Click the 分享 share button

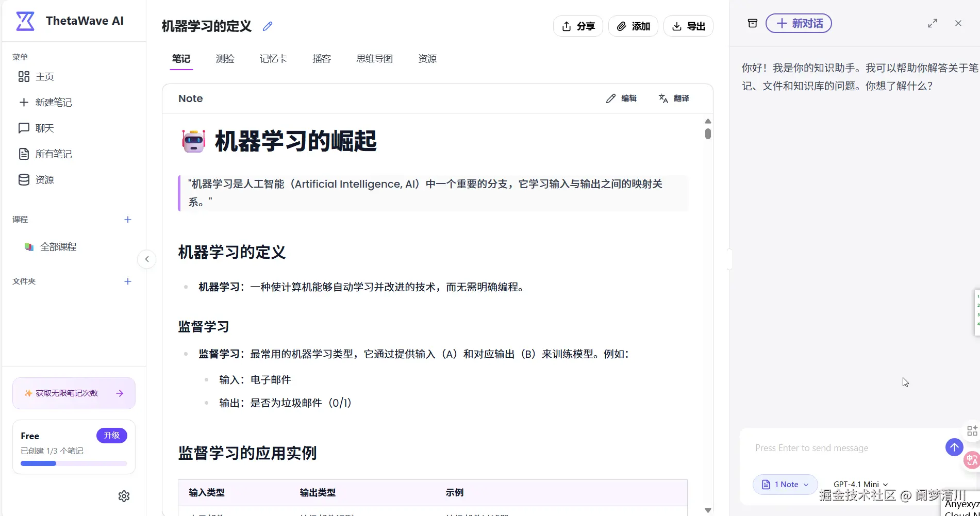pos(578,26)
